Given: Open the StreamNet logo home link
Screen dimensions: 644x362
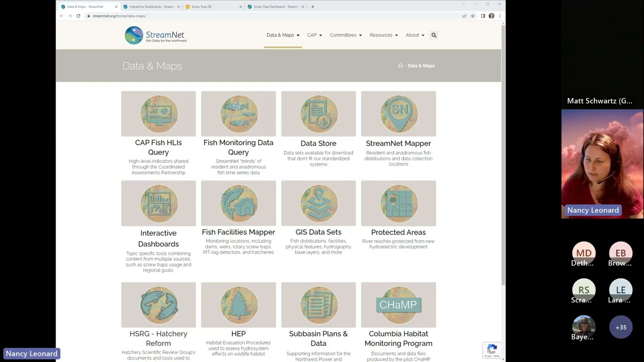Looking at the screenshot, I should click(x=156, y=35).
